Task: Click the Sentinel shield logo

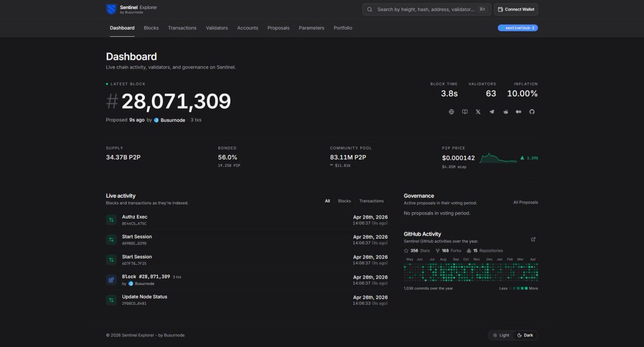Action: pyautogui.click(x=111, y=9)
